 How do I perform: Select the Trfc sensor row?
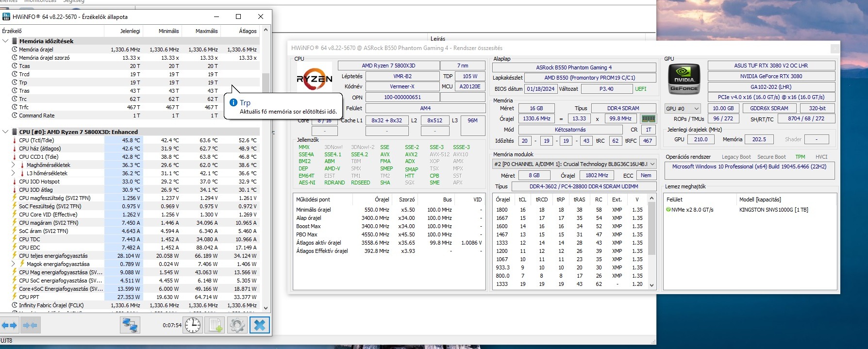[x=130, y=107]
